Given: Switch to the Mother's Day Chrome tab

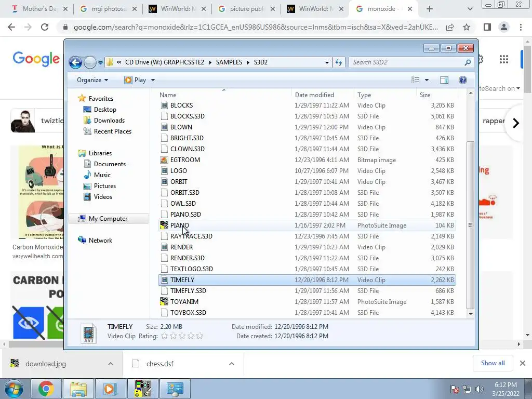Looking at the screenshot, I should point(39,9).
